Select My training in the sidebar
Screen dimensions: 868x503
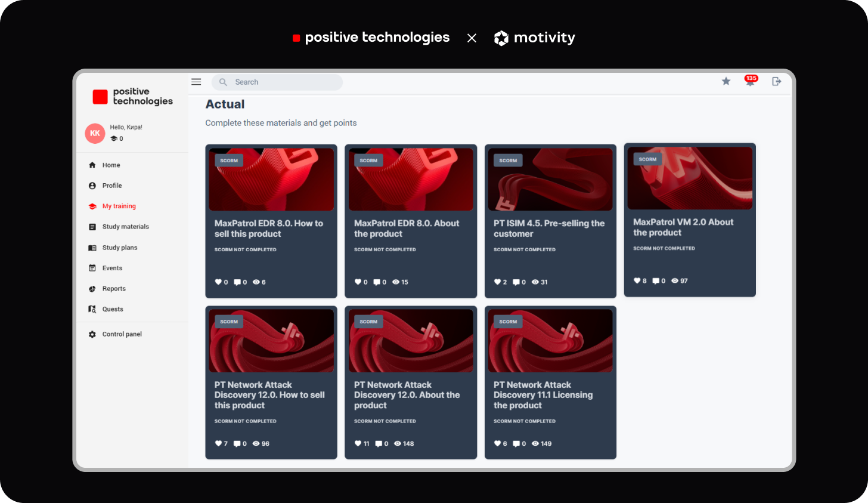[119, 206]
